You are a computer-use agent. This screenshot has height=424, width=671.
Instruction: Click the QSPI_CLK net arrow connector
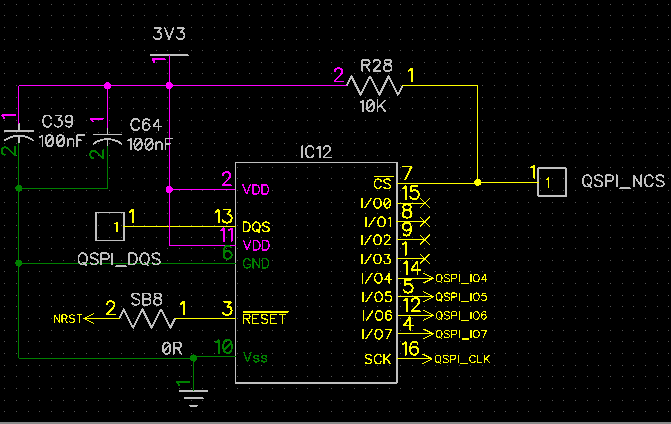click(426, 359)
